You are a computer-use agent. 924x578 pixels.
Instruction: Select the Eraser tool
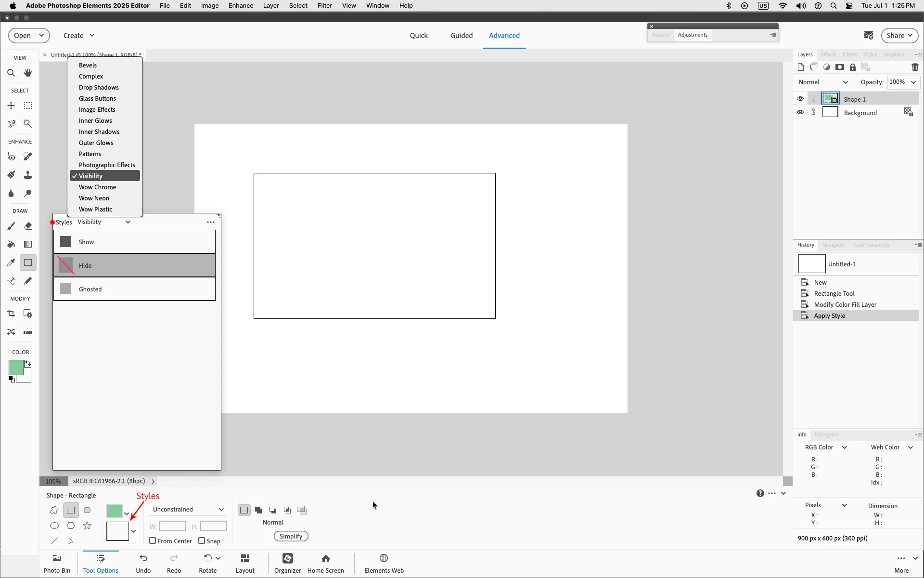coord(28,226)
